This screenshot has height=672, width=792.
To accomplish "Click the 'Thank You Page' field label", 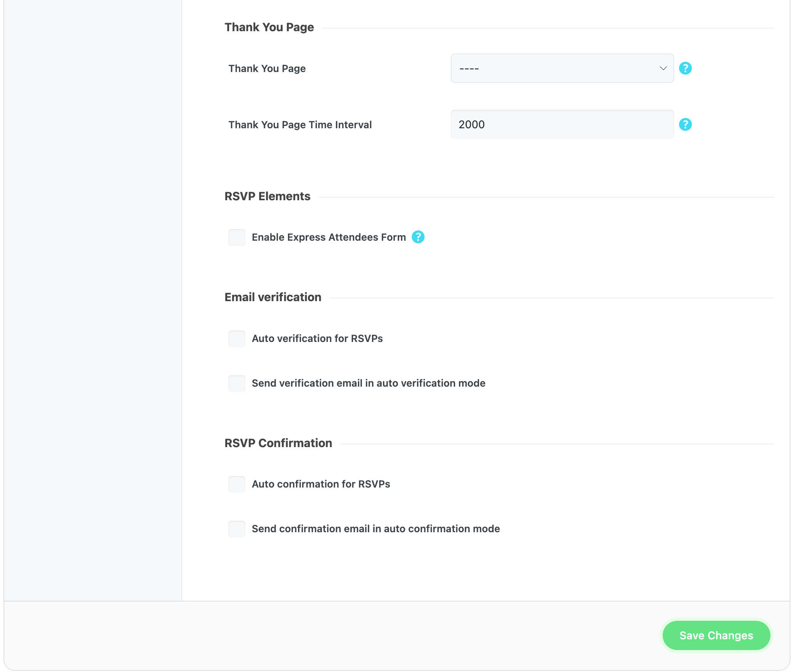I will point(267,69).
